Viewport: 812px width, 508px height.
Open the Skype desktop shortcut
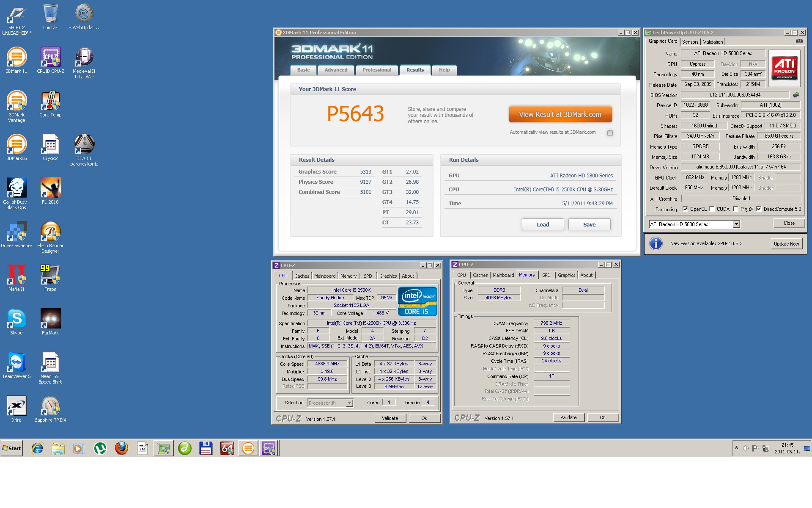(16, 322)
